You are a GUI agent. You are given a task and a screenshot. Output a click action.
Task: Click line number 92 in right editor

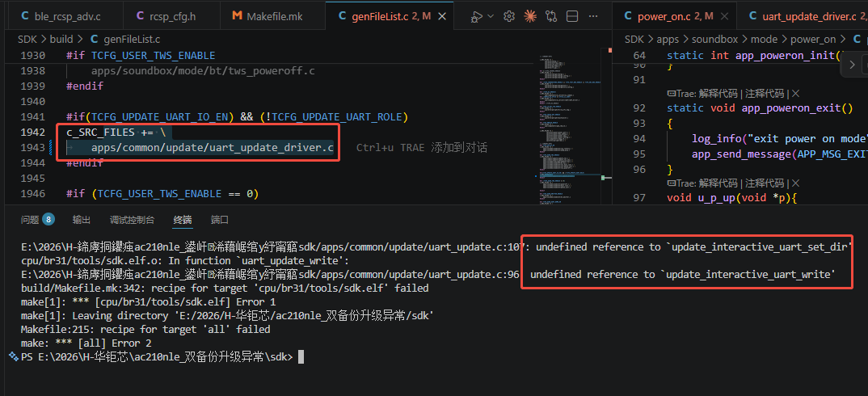pyautogui.click(x=639, y=107)
